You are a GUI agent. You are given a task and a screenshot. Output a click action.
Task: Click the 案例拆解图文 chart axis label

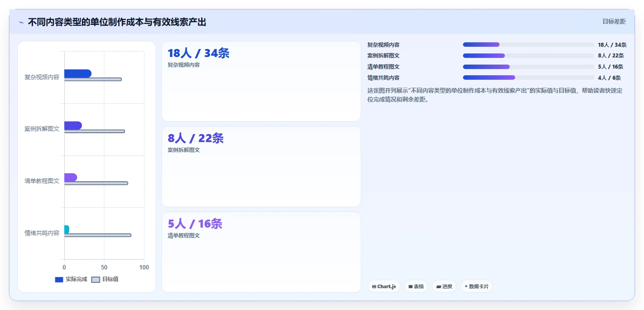pos(42,129)
